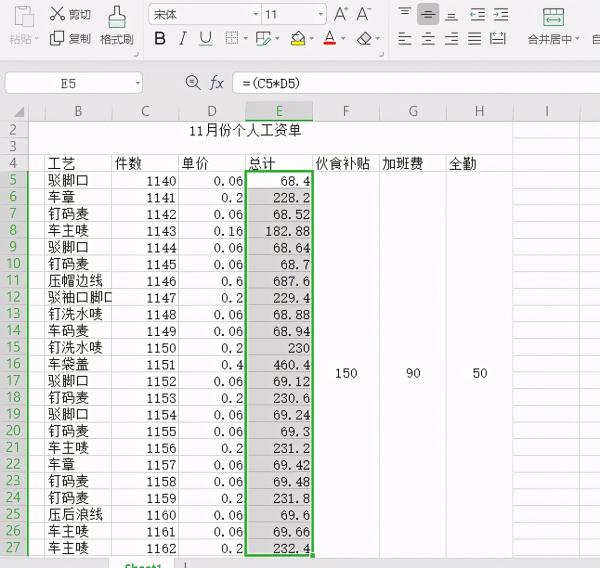Click the cell 压后浪线
This screenshot has width=600, height=568.
pos(78,514)
